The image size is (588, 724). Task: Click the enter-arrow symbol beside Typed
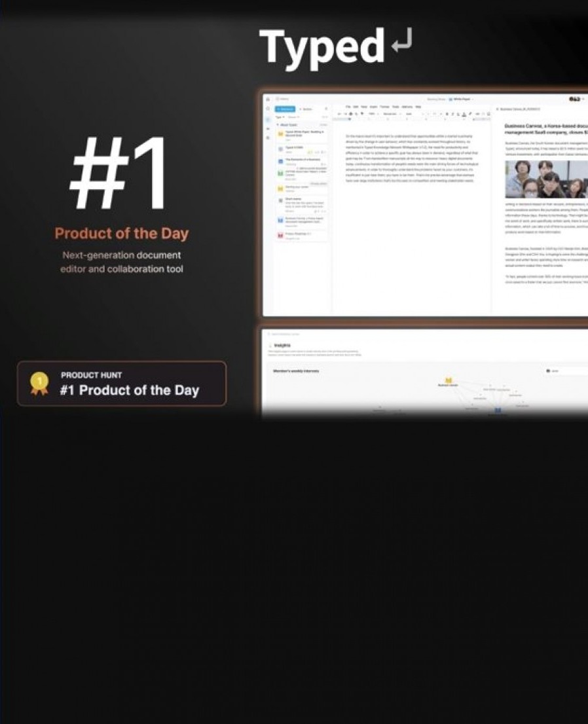tap(401, 40)
